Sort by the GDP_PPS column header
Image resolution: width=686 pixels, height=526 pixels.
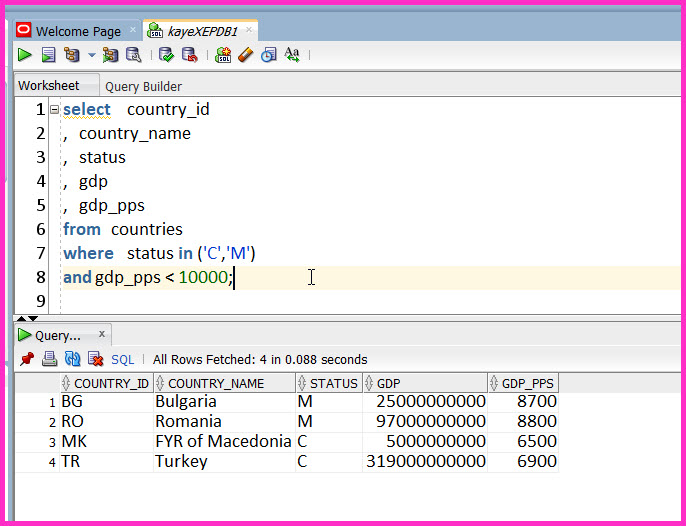tap(523, 383)
